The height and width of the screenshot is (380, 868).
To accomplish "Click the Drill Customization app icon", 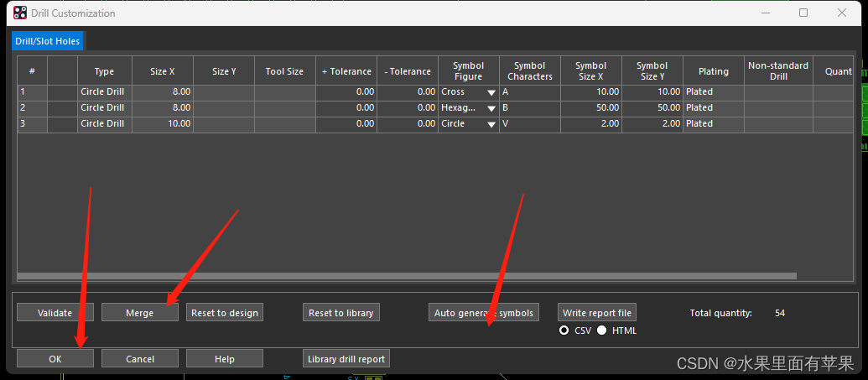I will coord(19,13).
